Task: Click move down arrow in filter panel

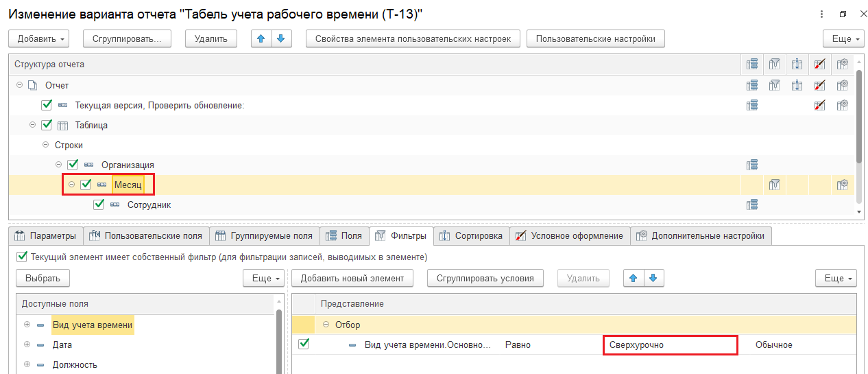Action: point(653,278)
